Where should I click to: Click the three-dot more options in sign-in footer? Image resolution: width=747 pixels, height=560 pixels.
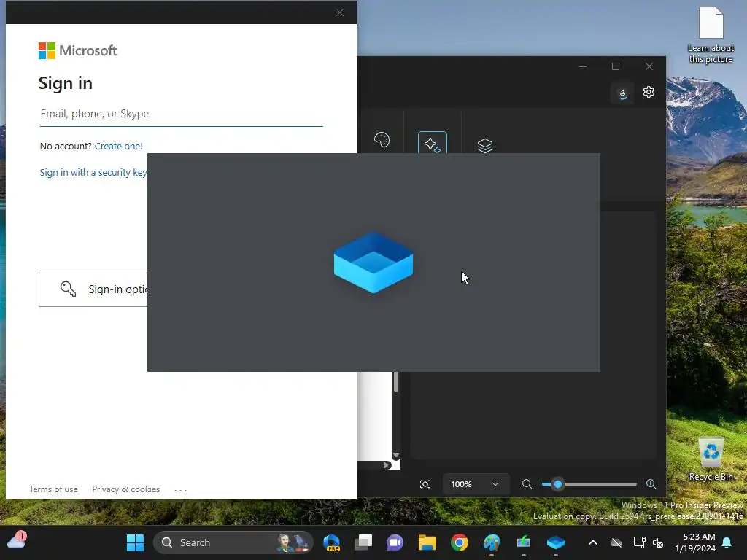pyautogui.click(x=181, y=489)
